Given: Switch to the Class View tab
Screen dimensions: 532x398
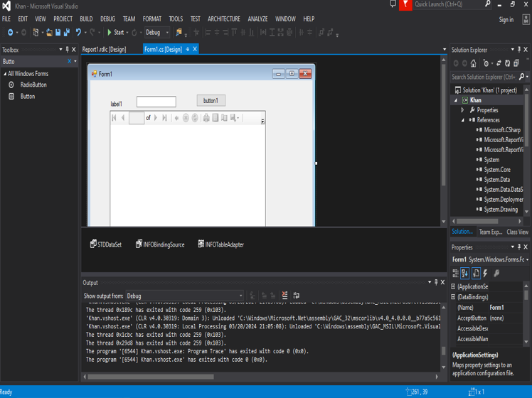Looking at the screenshot, I should (x=517, y=232).
